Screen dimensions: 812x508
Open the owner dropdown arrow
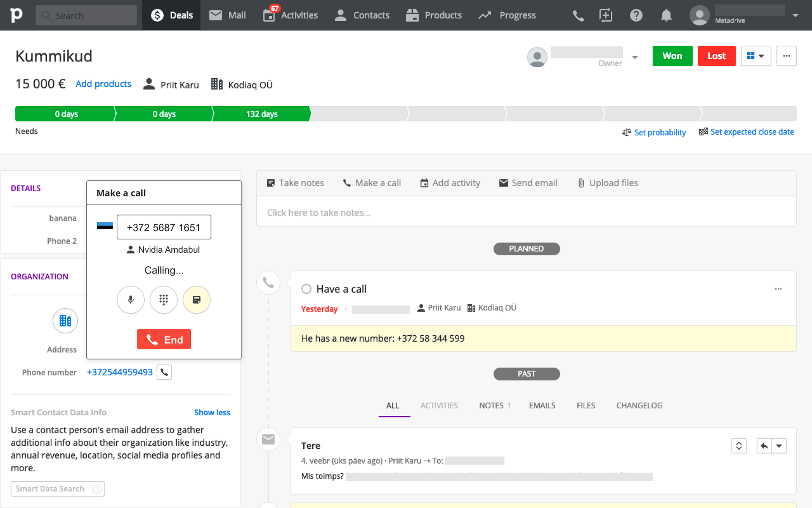[635, 57]
